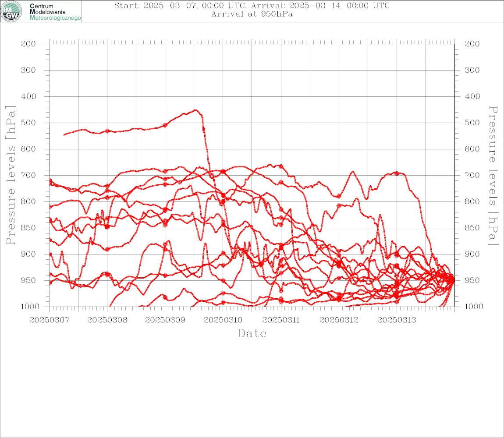Click the left axis 800 tick label
This screenshot has width=504, height=438.
[28, 201]
